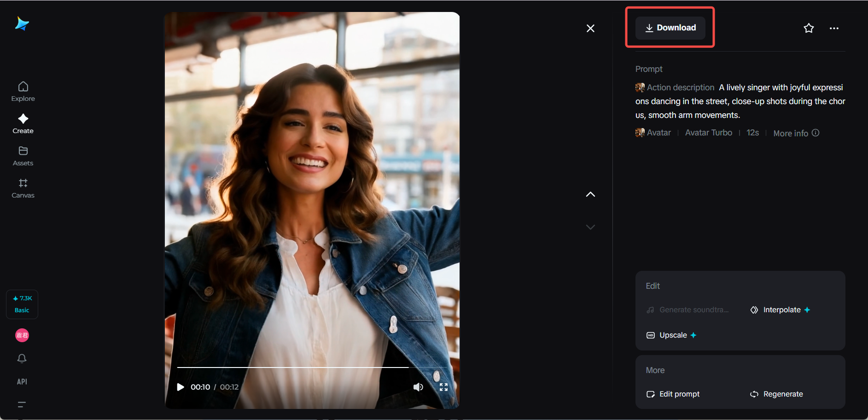868x420 pixels.
Task: Seek using the video progress bar
Action: 293,367
